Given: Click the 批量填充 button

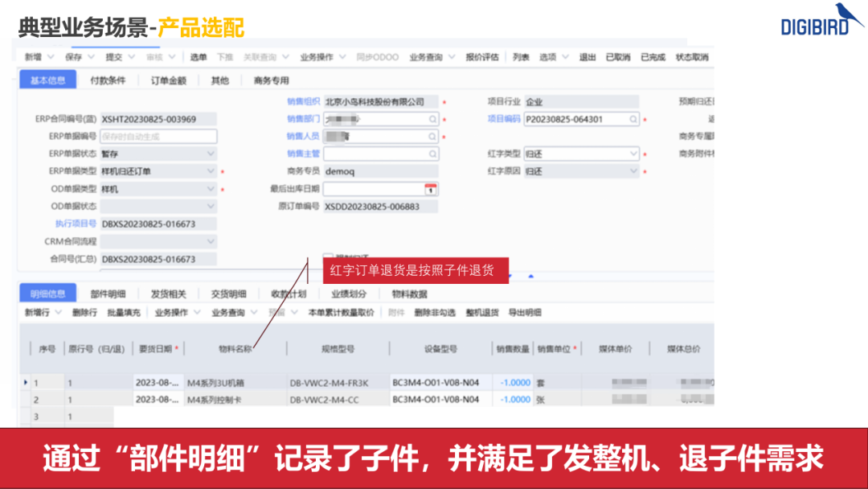Looking at the screenshot, I should (124, 312).
